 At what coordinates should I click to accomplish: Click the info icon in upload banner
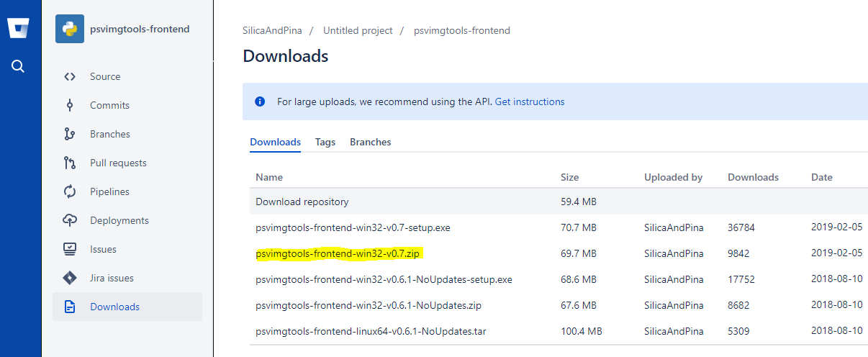point(260,101)
